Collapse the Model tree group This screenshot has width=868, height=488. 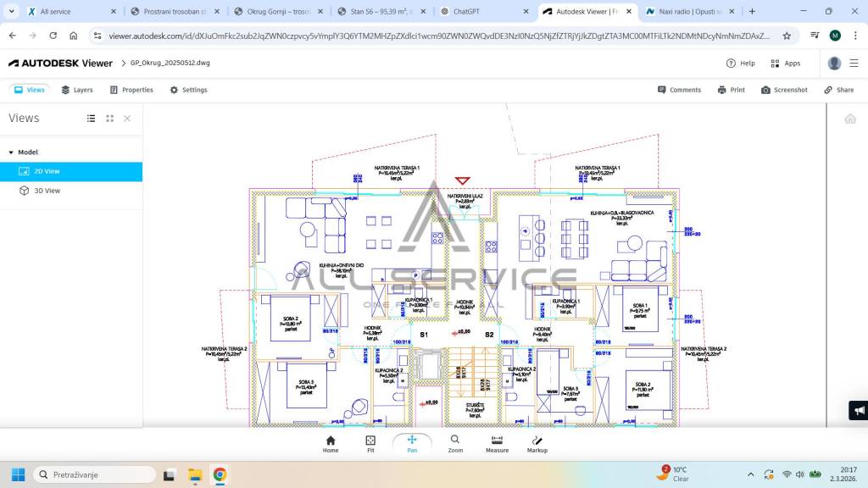tap(11, 152)
